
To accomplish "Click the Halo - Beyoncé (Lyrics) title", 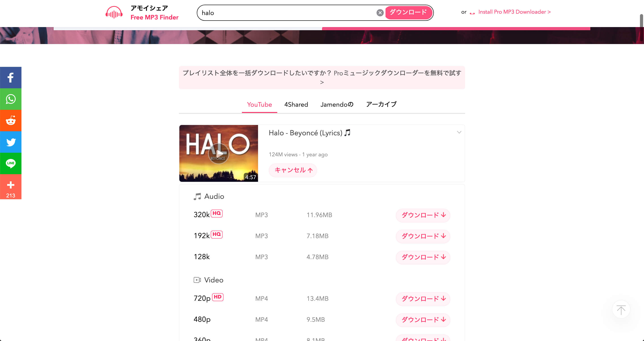I will click(x=309, y=133).
